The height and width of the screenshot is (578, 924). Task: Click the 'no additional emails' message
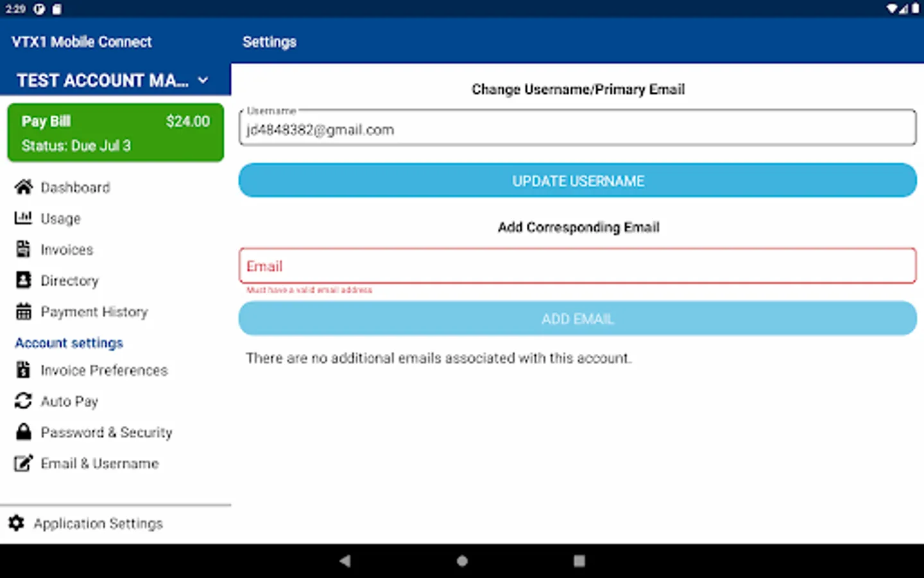coord(439,358)
